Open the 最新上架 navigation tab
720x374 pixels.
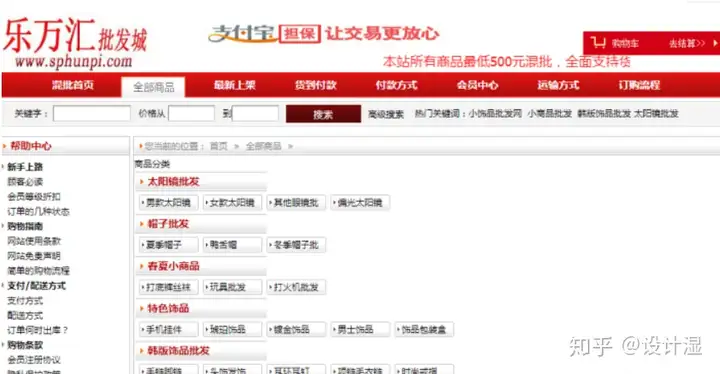click(234, 85)
